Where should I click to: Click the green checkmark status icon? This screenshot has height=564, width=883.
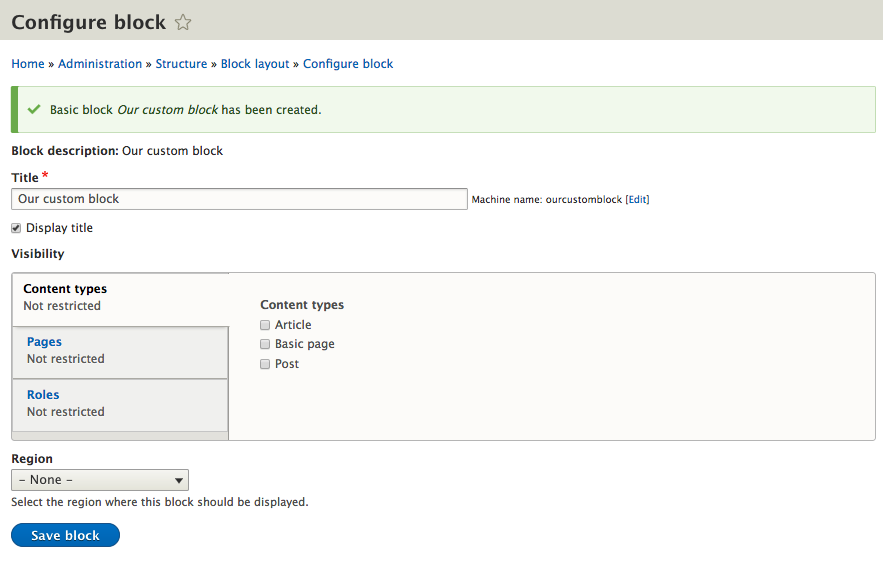pos(34,109)
